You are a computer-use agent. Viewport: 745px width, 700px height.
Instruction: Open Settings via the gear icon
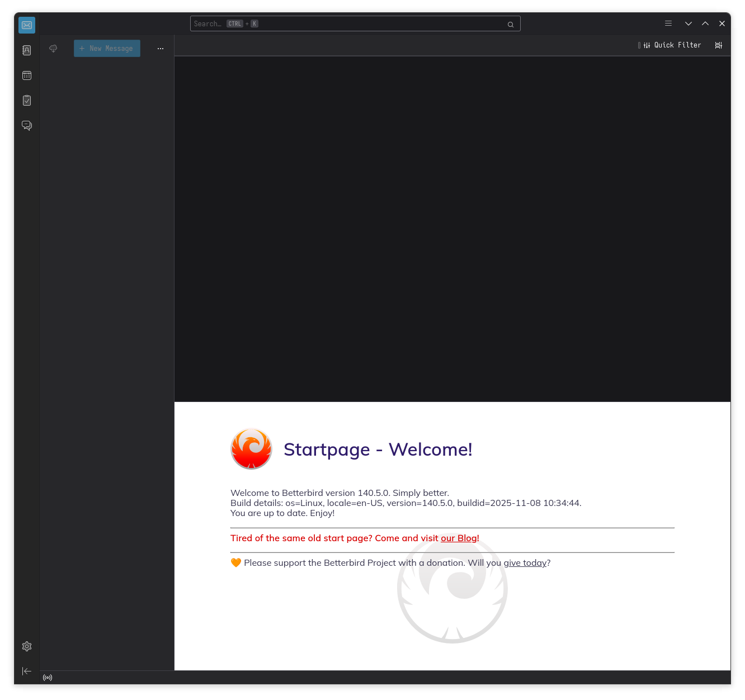click(27, 646)
